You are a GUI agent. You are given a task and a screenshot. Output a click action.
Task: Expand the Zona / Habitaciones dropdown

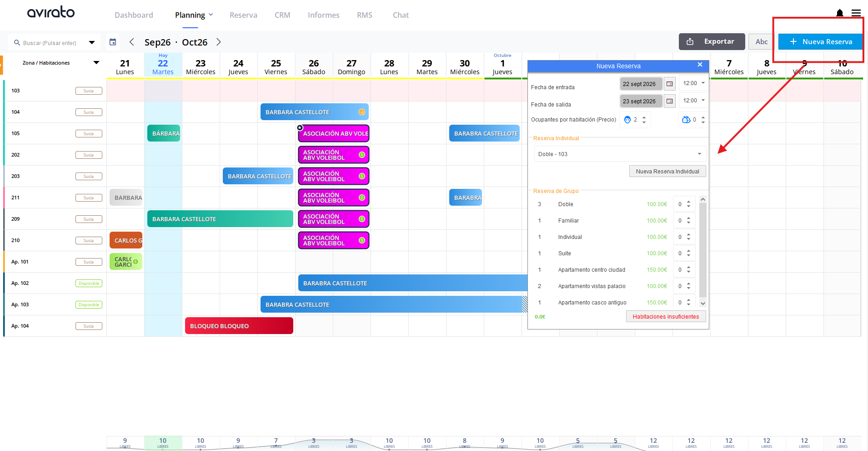coord(96,63)
